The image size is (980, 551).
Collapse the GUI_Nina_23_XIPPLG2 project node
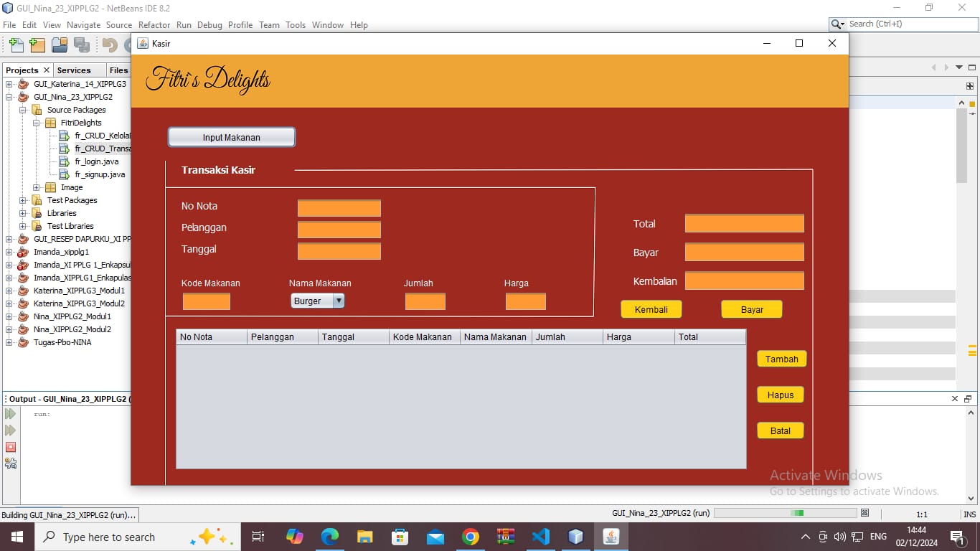click(x=9, y=97)
